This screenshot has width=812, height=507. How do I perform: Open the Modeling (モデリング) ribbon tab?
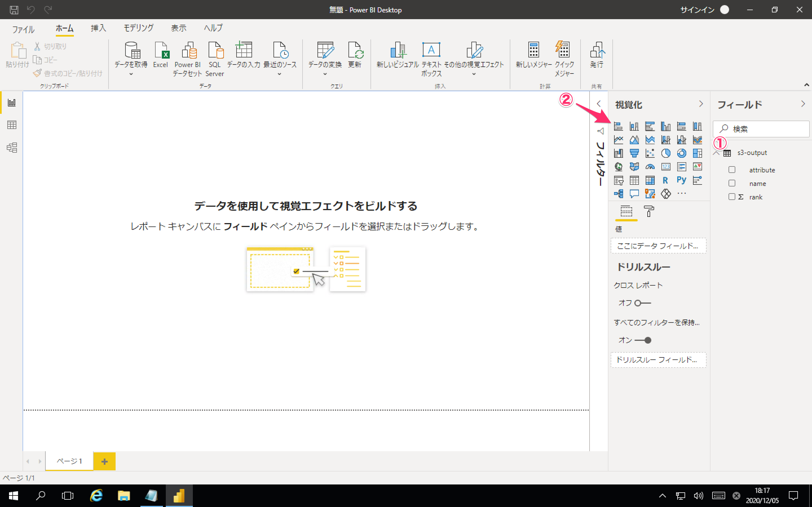(x=139, y=28)
